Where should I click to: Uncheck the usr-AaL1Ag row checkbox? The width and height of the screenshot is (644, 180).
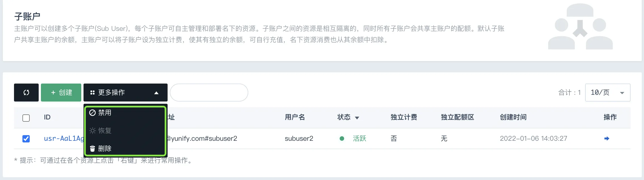pyautogui.click(x=26, y=139)
